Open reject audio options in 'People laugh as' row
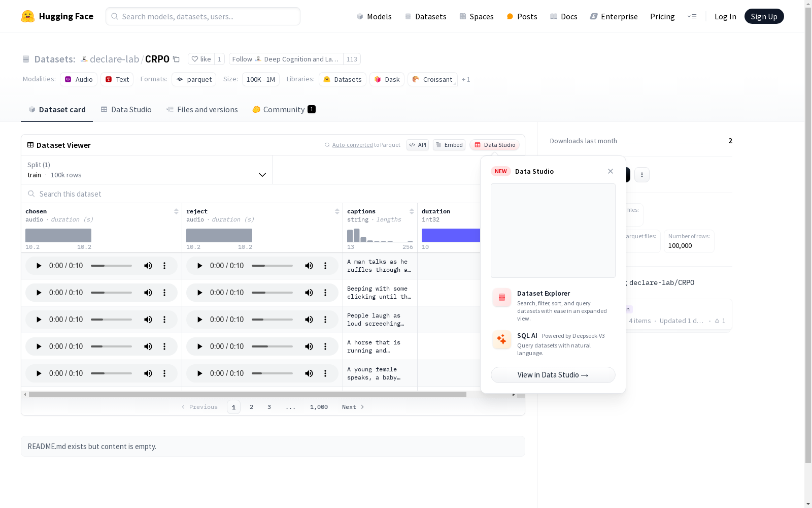Image resolution: width=812 pixels, height=508 pixels. click(x=325, y=320)
